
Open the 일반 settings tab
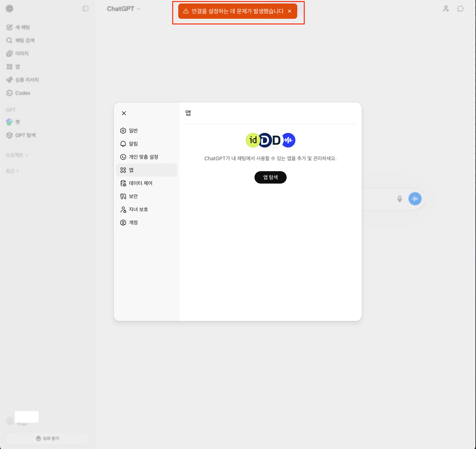click(133, 131)
